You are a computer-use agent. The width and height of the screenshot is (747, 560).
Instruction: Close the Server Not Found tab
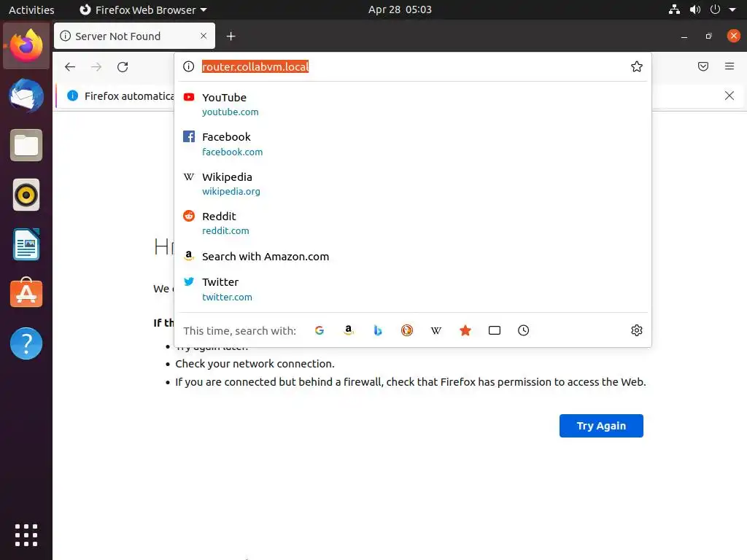point(204,36)
